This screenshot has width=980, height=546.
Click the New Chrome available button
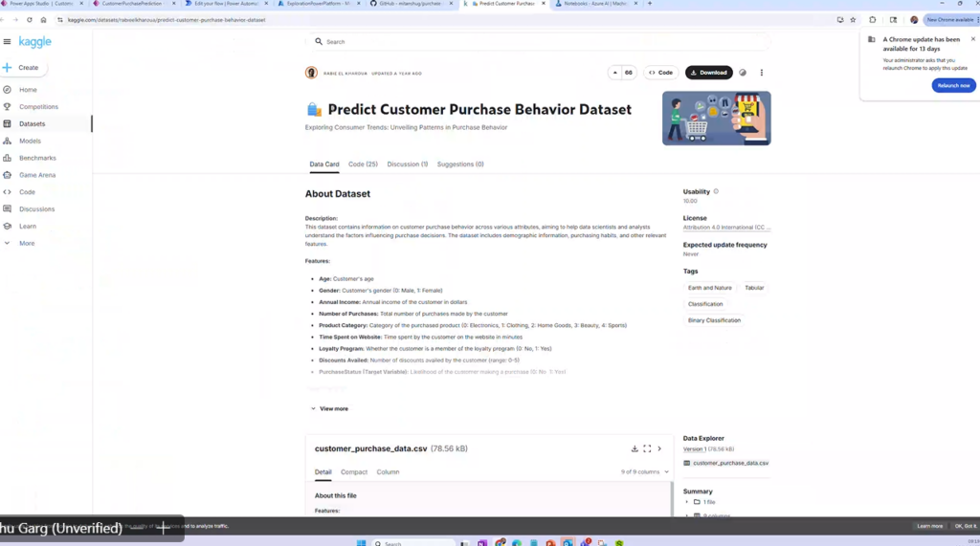(949, 20)
